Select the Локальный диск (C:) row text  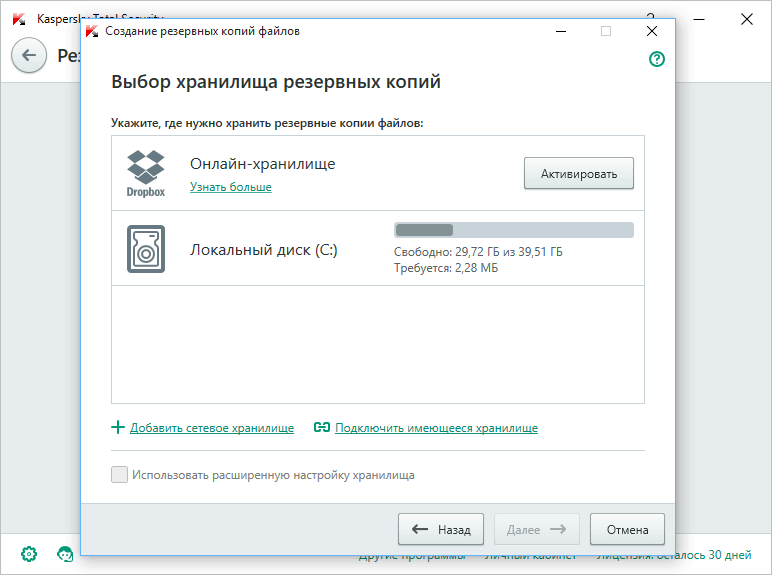click(x=263, y=250)
